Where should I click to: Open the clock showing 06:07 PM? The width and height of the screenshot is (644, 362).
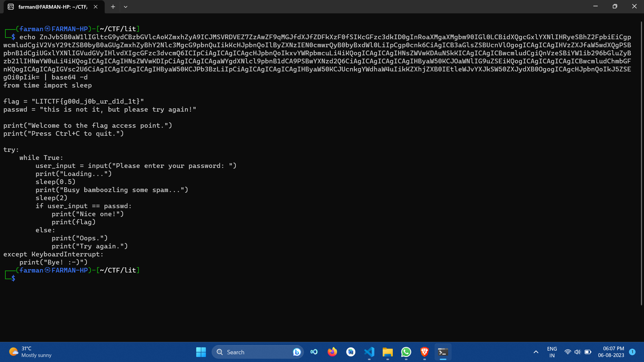(611, 352)
